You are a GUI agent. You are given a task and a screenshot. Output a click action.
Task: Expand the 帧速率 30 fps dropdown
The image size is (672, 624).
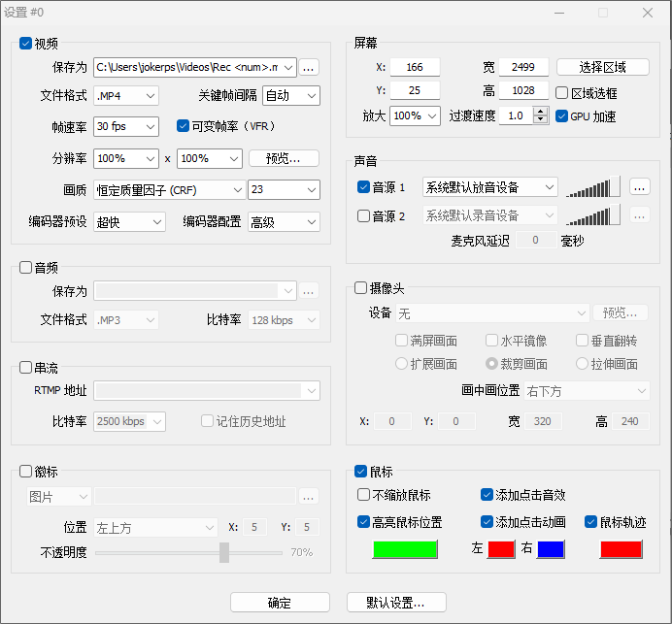(126, 126)
